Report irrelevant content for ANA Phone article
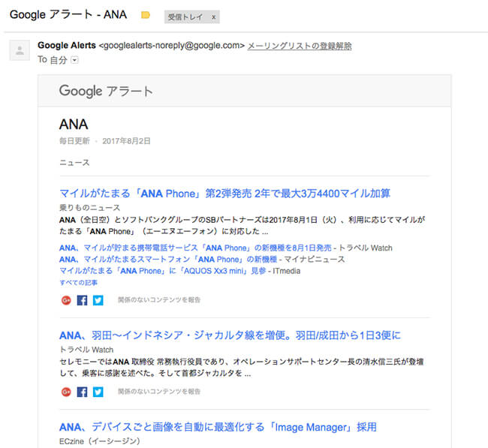This screenshot has height=448, width=488. (159, 300)
